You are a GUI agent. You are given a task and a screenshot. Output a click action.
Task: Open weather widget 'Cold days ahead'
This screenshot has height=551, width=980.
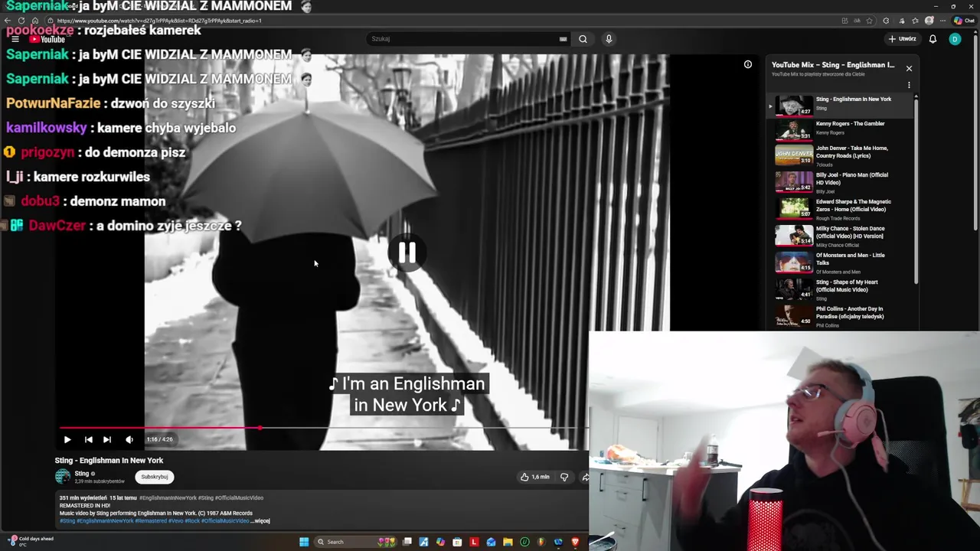tap(31, 541)
